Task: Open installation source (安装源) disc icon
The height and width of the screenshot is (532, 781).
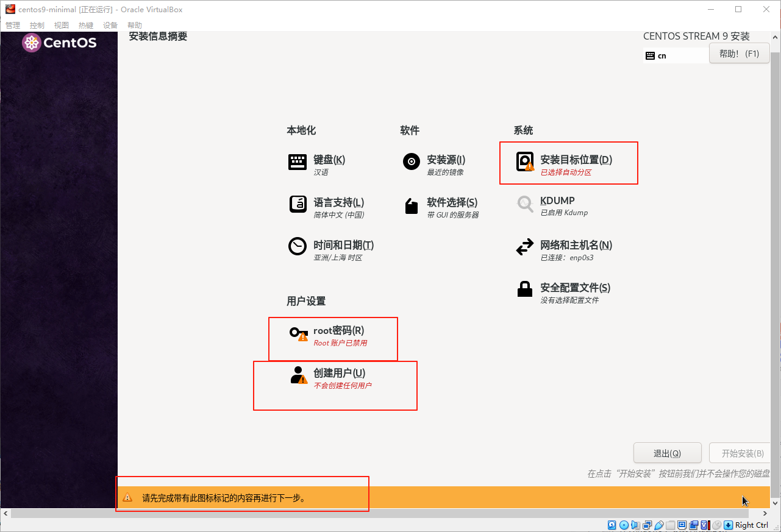Action: tap(412, 161)
